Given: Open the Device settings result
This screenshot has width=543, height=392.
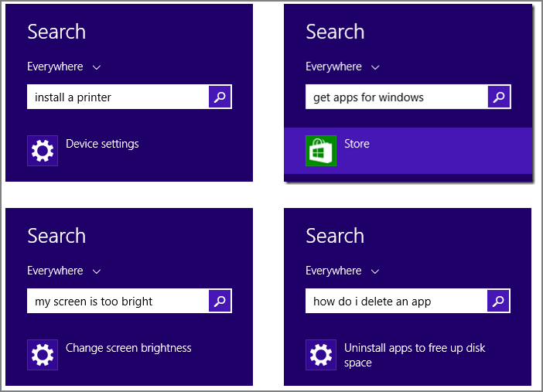Looking at the screenshot, I should (x=102, y=144).
